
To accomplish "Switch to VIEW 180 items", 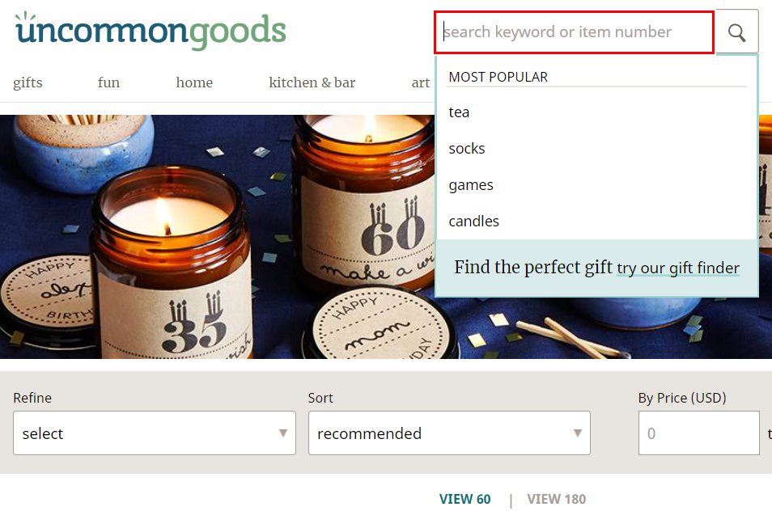I will [557, 499].
